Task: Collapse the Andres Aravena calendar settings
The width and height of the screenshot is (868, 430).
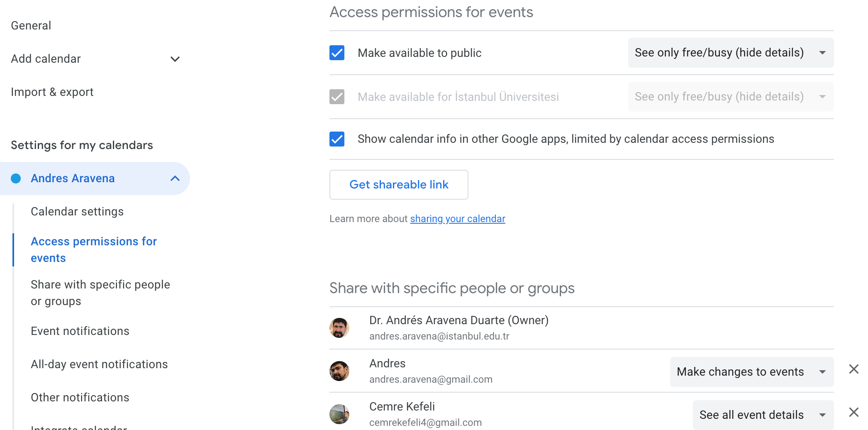Action: pos(175,178)
